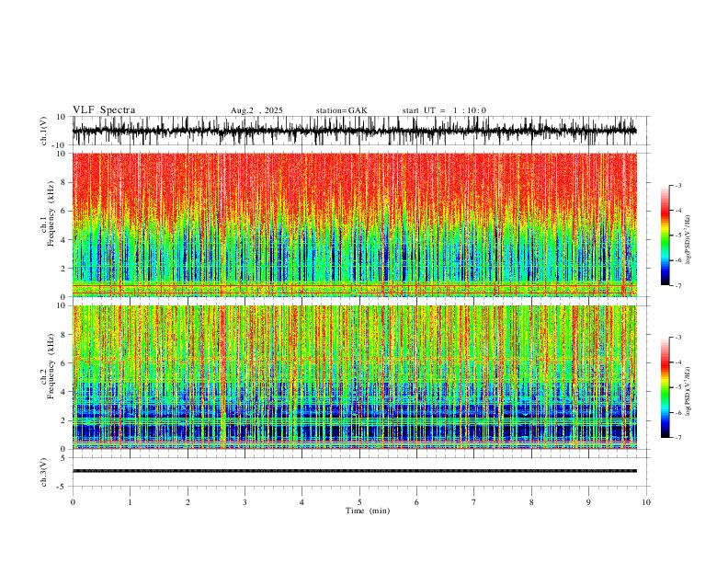Click the "-7" label on ch.1 color bar
The width and height of the screenshot is (728, 563).
coord(677,285)
